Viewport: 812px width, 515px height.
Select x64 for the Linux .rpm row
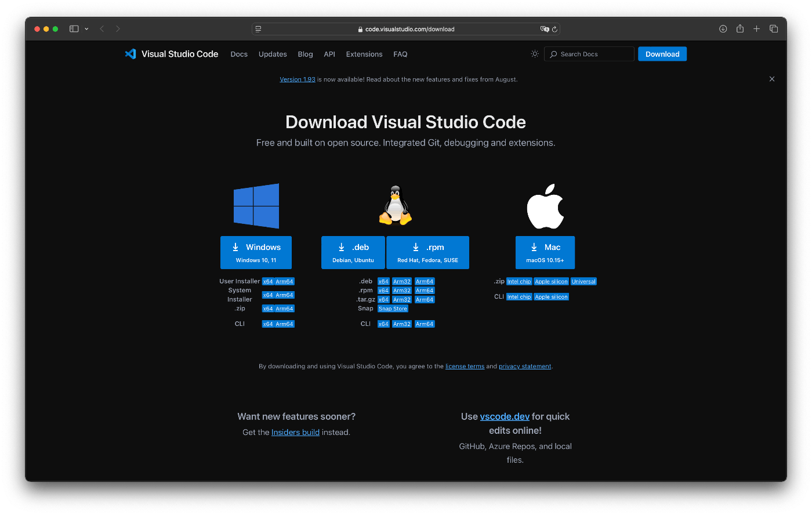[383, 291]
